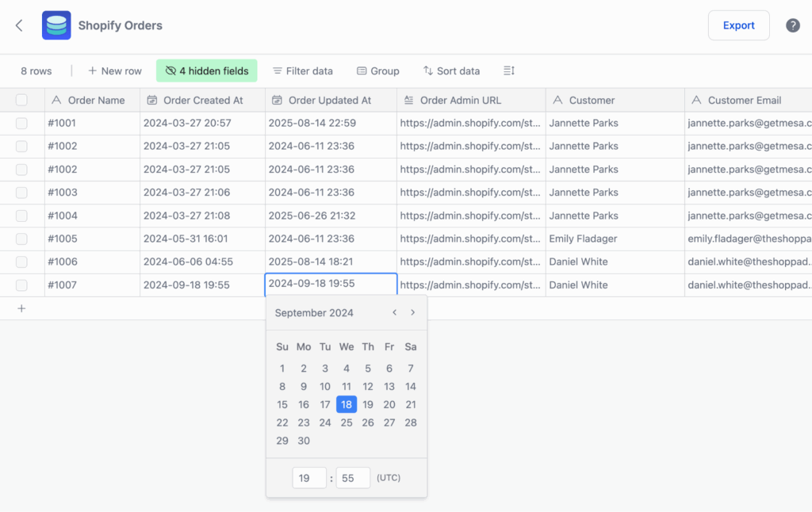Click the date field 2024-09-18 19:55 being edited
Viewport: 812px width, 512px height.
click(331, 285)
